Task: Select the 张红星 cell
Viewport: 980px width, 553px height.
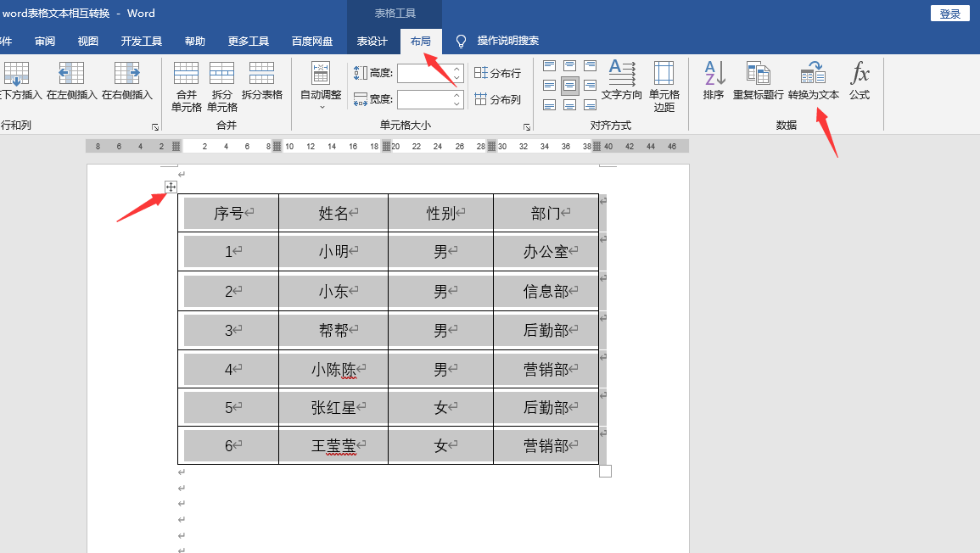Action: (x=333, y=407)
